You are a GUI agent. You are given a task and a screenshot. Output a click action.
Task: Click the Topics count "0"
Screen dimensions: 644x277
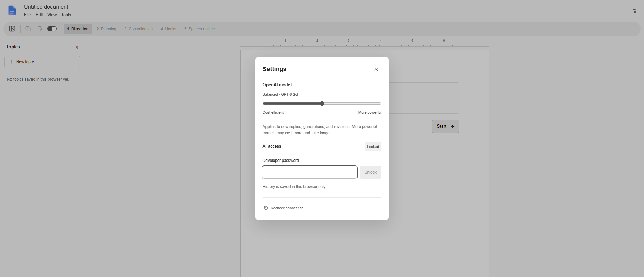[x=77, y=47]
